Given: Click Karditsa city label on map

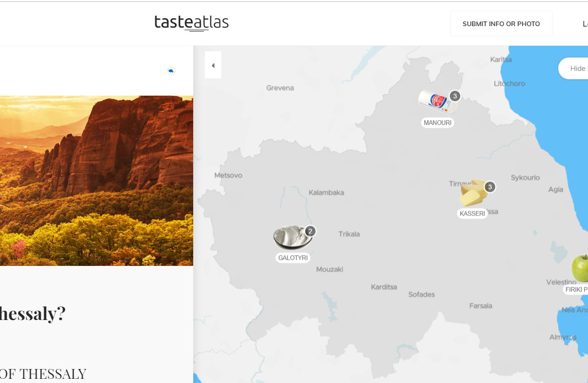Looking at the screenshot, I should pyautogui.click(x=384, y=287).
